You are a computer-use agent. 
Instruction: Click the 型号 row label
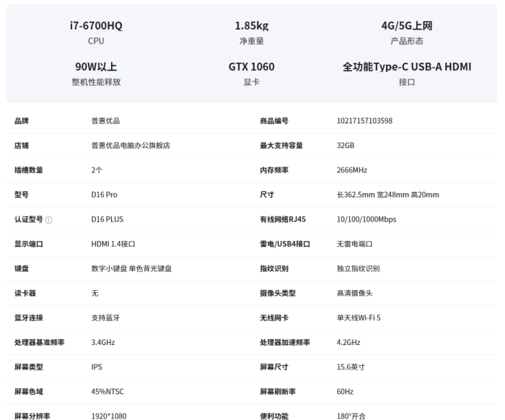pyautogui.click(x=22, y=195)
